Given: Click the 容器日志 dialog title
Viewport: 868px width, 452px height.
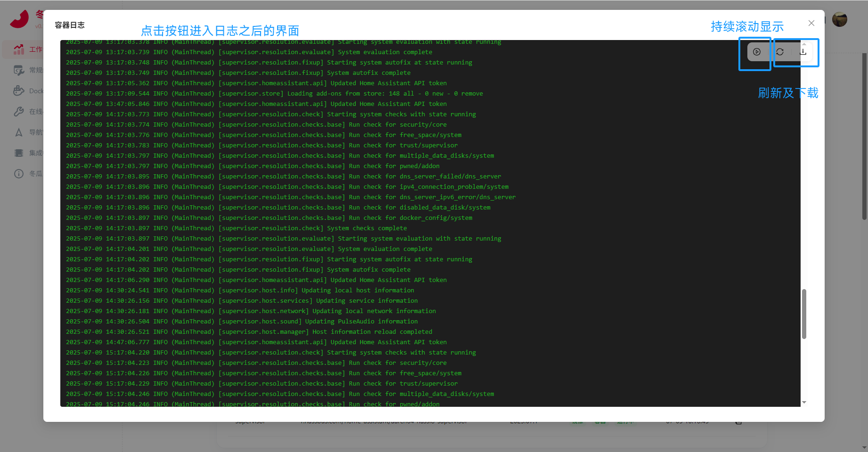Looking at the screenshot, I should tap(70, 25).
